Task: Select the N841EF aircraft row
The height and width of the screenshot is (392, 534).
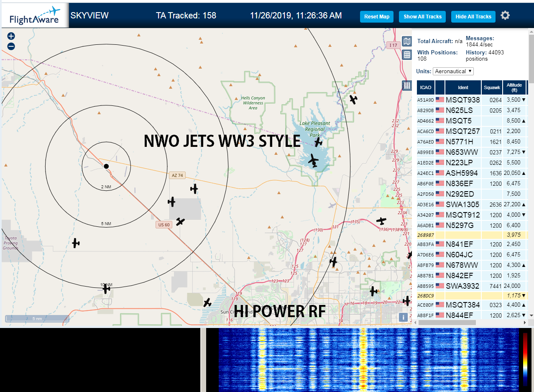Action: coord(472,244)
